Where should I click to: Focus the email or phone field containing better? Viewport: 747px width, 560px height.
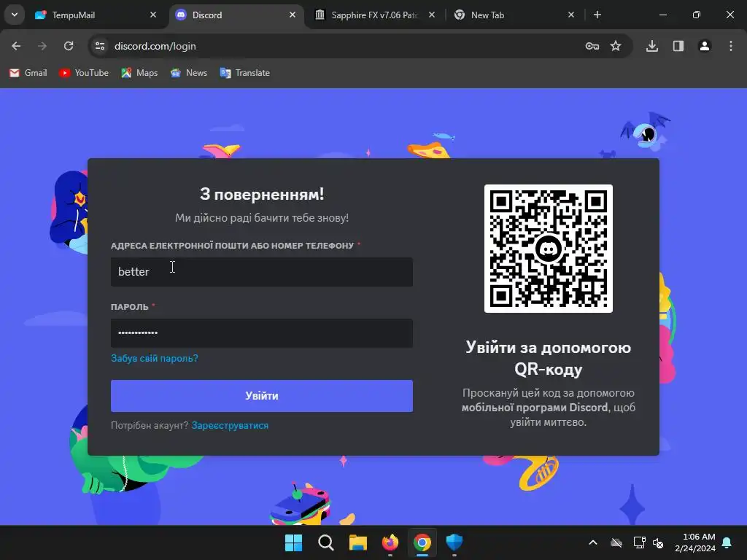[x=262, y=272]
